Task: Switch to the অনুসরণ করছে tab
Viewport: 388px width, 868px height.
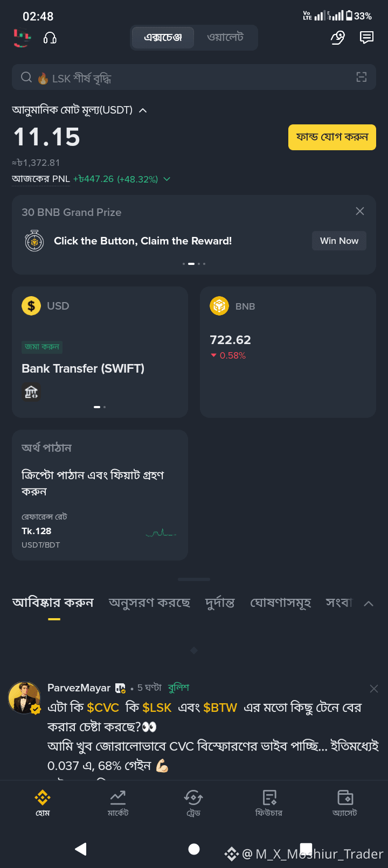Action: tap(149, 603)
